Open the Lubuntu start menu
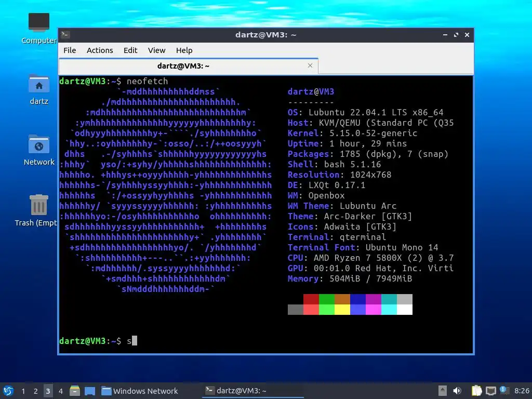This screenshot has width=532, height=399. click(x=8, y=391)
